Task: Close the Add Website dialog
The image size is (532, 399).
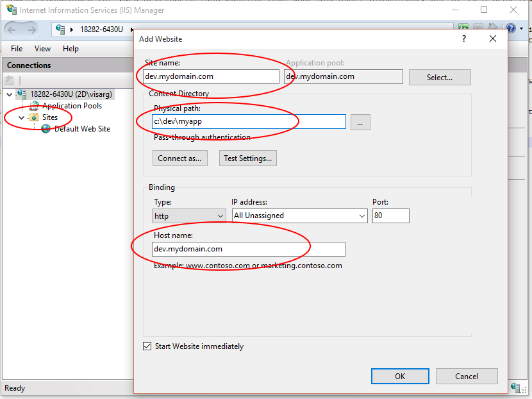Action: [493, 38]
